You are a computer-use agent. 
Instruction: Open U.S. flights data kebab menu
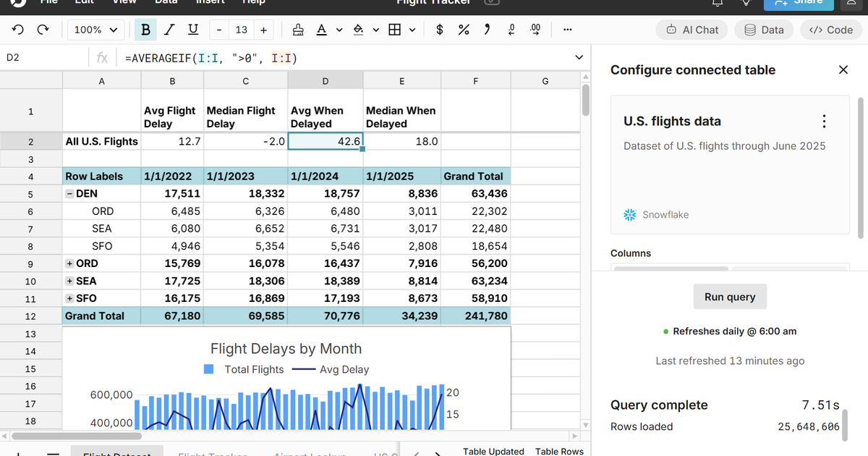point(824,122)
